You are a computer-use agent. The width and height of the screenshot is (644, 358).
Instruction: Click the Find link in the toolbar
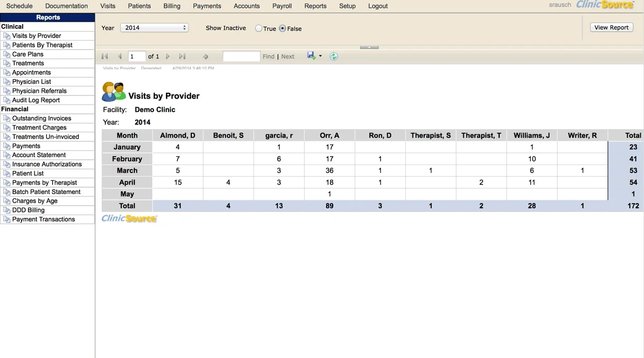point(268,56)
